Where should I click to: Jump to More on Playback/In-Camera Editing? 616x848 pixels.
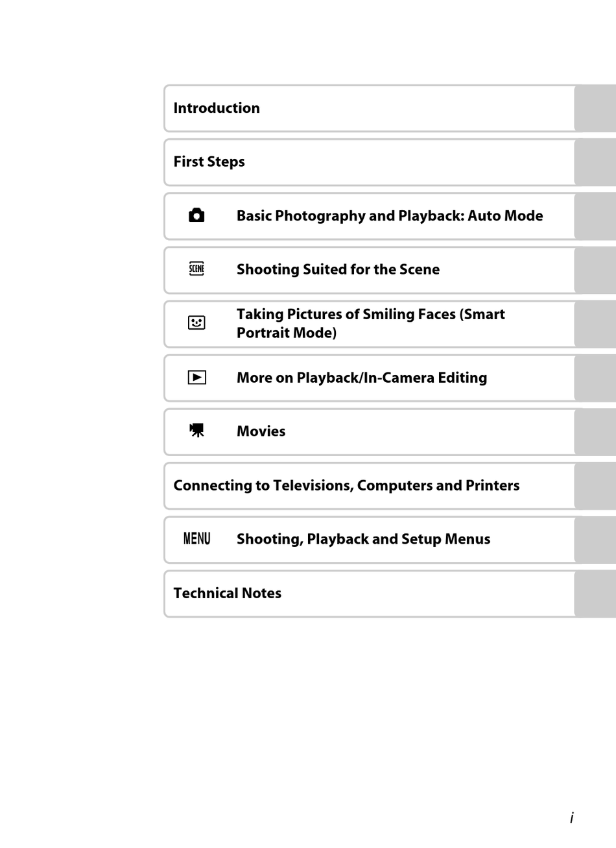pos(362,378)
